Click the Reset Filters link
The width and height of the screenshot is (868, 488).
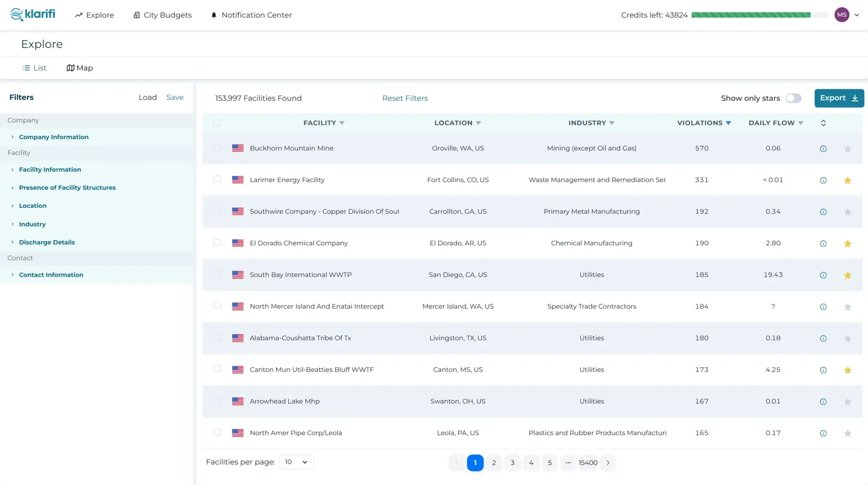pyautogui.click(x=405, y=98)
